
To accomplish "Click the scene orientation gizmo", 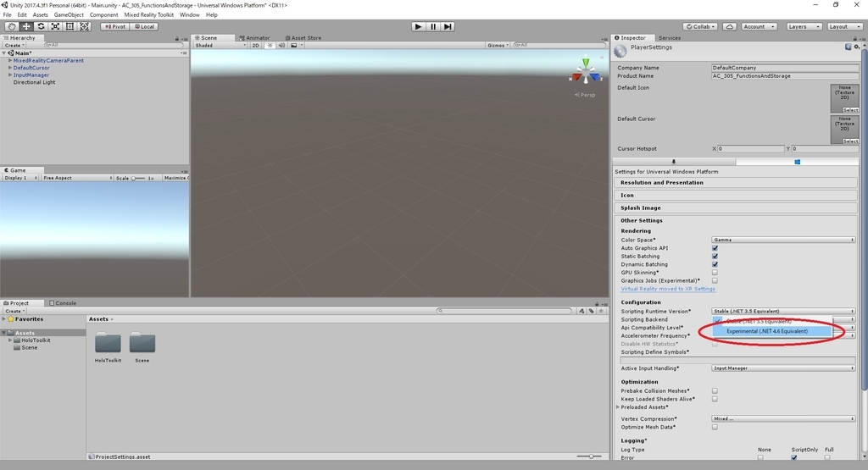I will 585,71.
